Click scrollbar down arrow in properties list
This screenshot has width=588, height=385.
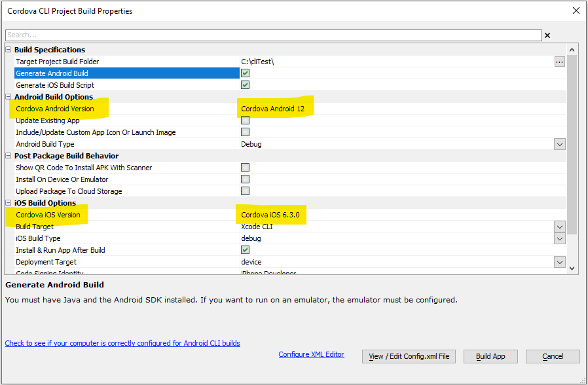coord(572,268)
